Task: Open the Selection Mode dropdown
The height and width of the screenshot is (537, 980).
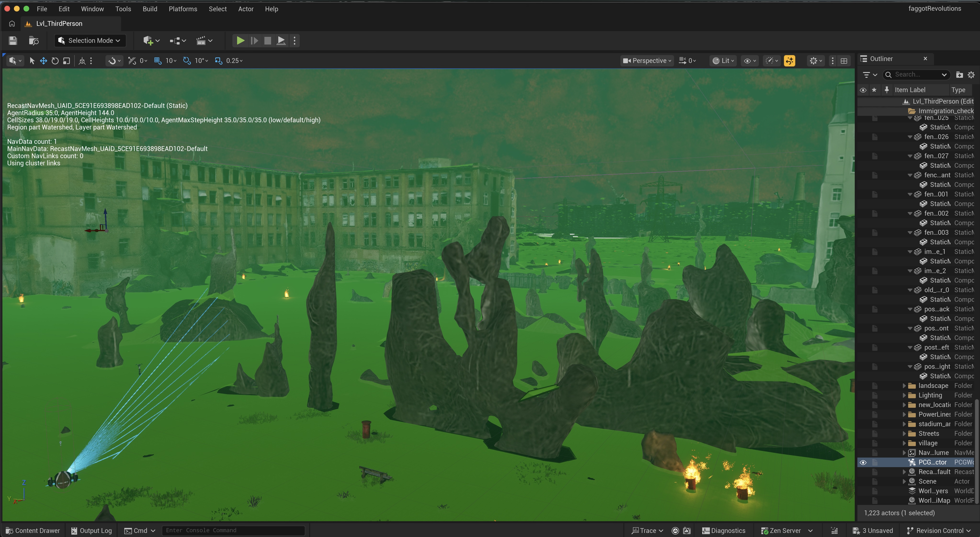Action: 90,41
